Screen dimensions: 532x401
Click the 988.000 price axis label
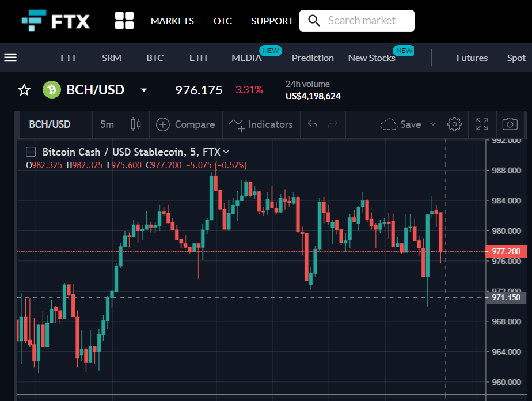(x=506, y=171)
